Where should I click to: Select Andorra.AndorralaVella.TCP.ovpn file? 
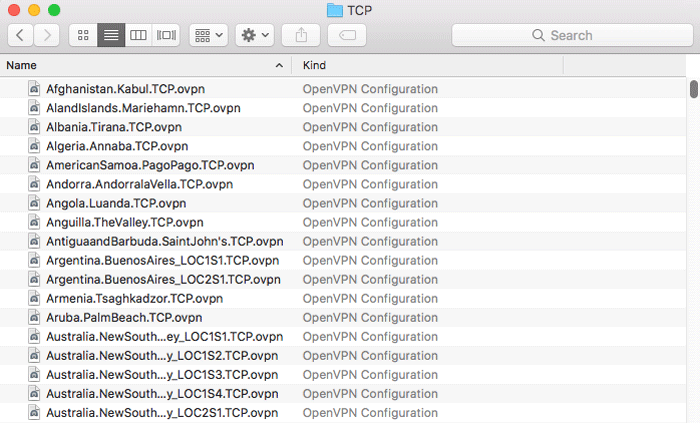point(139,184)
